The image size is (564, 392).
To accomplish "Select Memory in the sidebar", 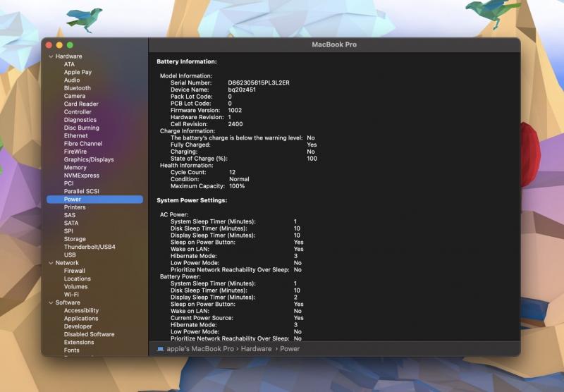I will click(75, 167).
